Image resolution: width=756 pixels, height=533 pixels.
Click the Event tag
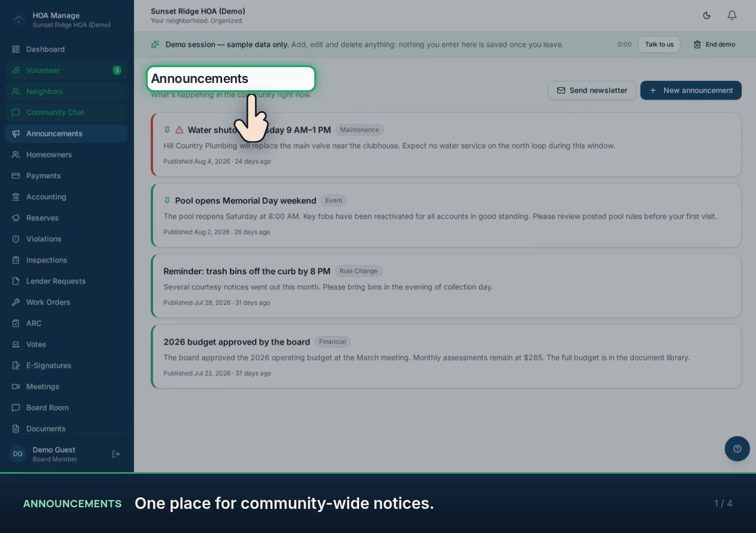pyautogui.click(x=333, y=200)
